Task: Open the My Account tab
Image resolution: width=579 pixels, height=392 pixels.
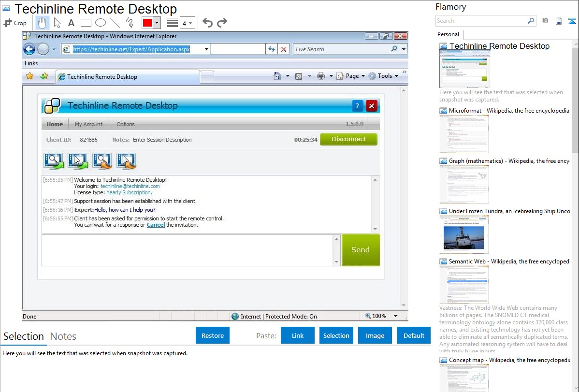Action: pyautogui.click(x=88, y=124)
